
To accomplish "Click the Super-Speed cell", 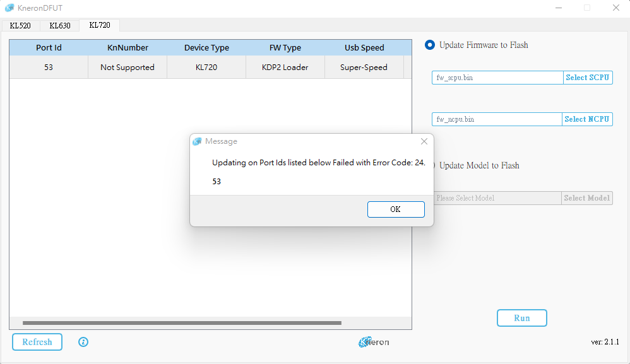I will tap(364, 67).
